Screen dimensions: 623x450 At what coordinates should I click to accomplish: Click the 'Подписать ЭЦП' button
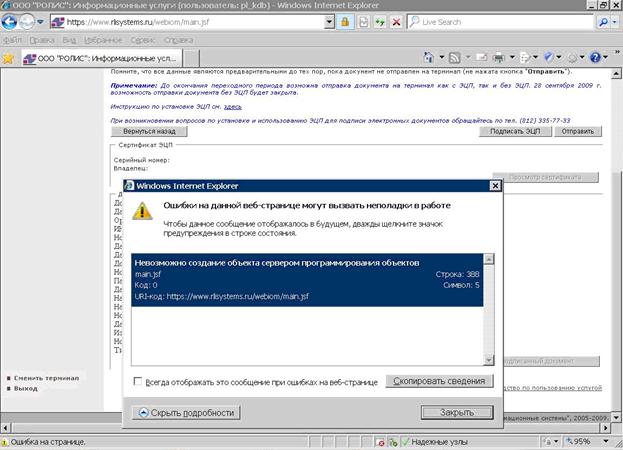[515, 131]
